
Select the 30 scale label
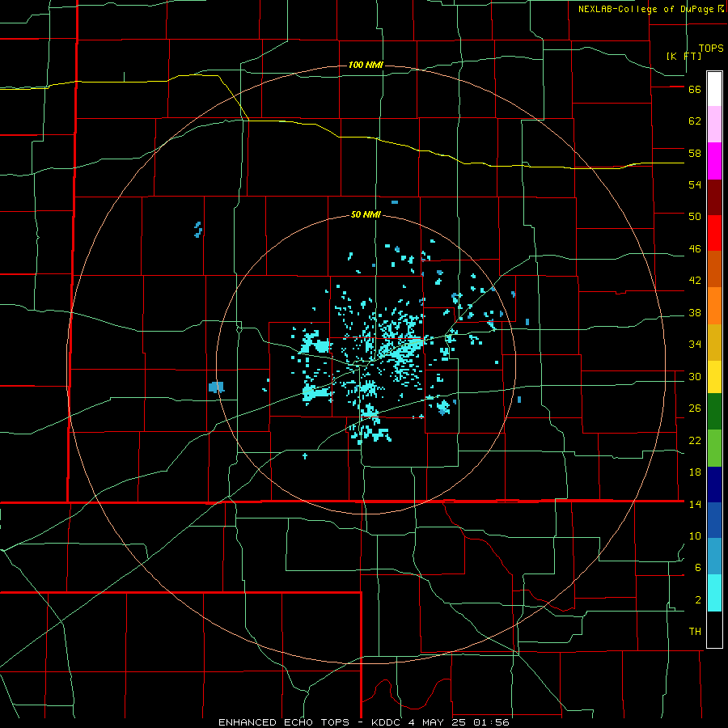click(x=695, y=376)
